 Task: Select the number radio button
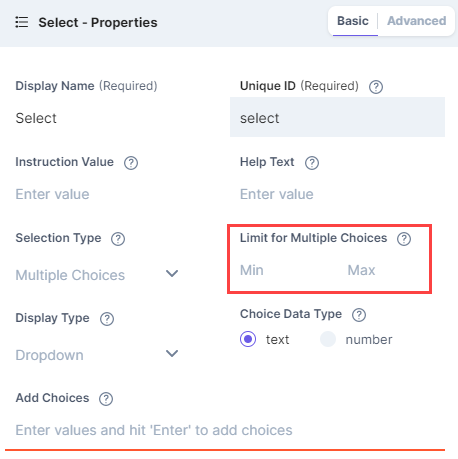click(328, 339)
